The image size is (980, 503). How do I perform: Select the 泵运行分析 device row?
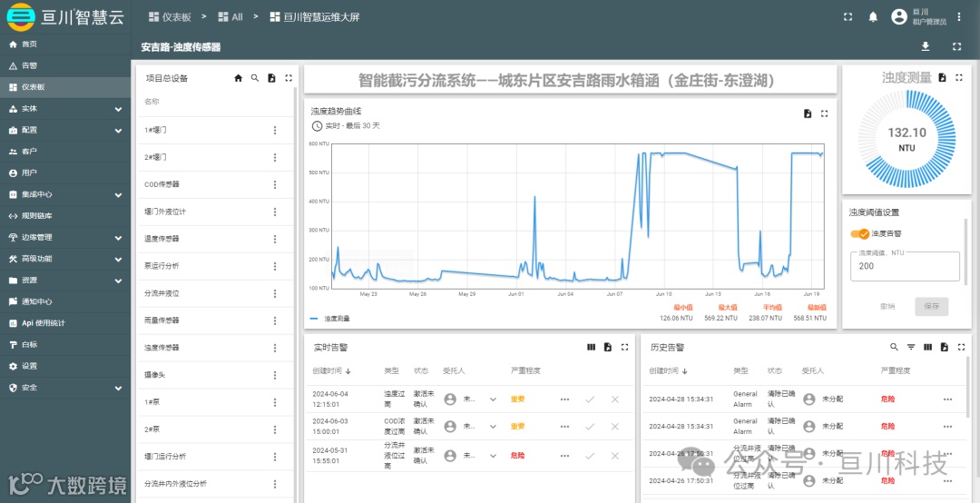pos(214,267)
